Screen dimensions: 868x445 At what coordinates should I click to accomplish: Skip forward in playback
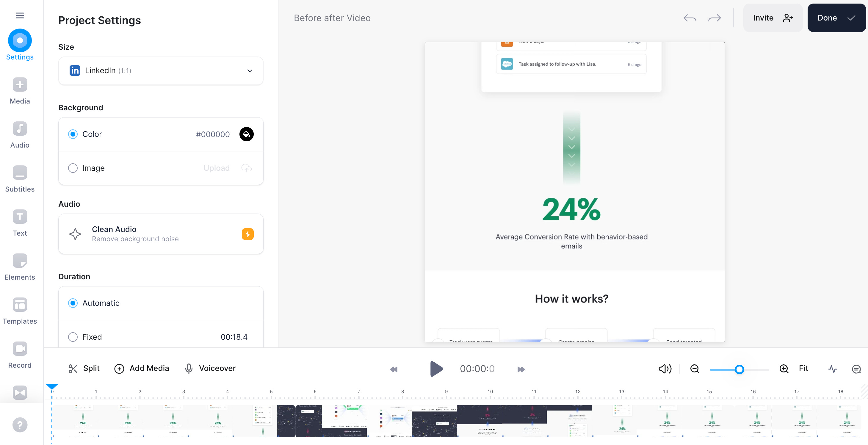[x=521, y=369]
